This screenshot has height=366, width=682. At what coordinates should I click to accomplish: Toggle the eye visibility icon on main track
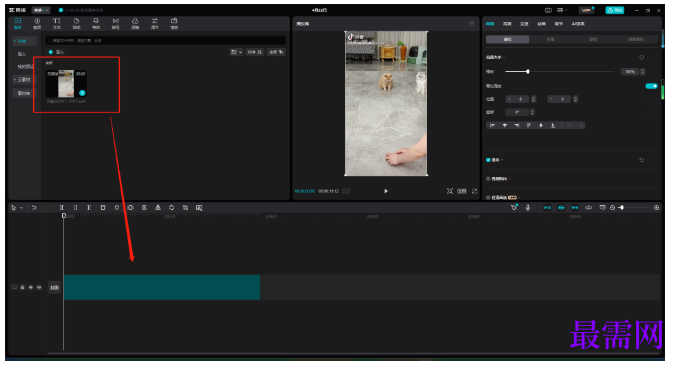[x=31, y=287]
